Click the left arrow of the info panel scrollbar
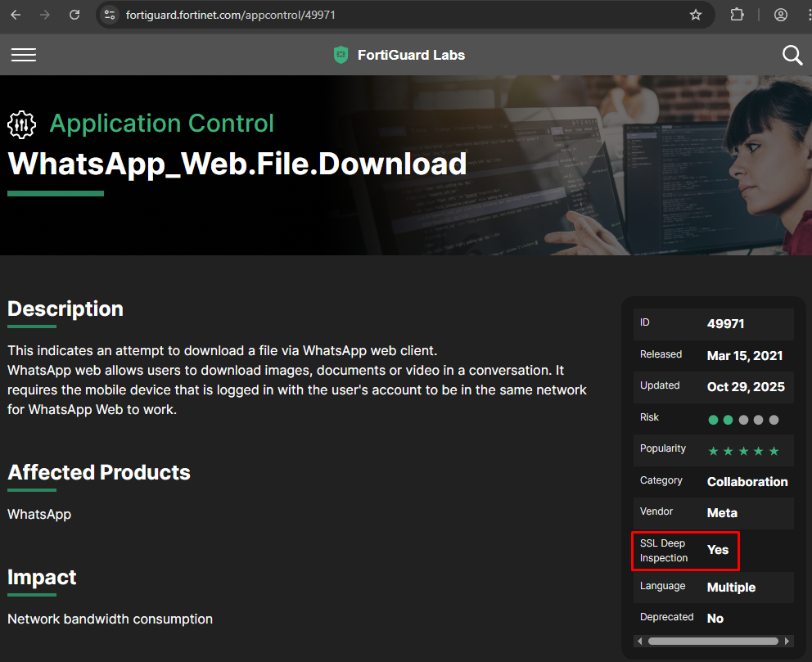812x662 pixels. [639, 642]
